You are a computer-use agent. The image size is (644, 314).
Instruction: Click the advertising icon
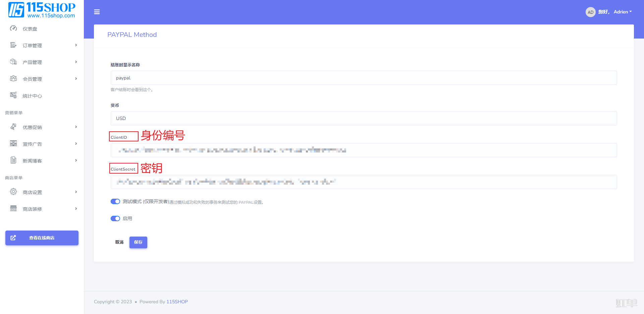pos(13,144)
